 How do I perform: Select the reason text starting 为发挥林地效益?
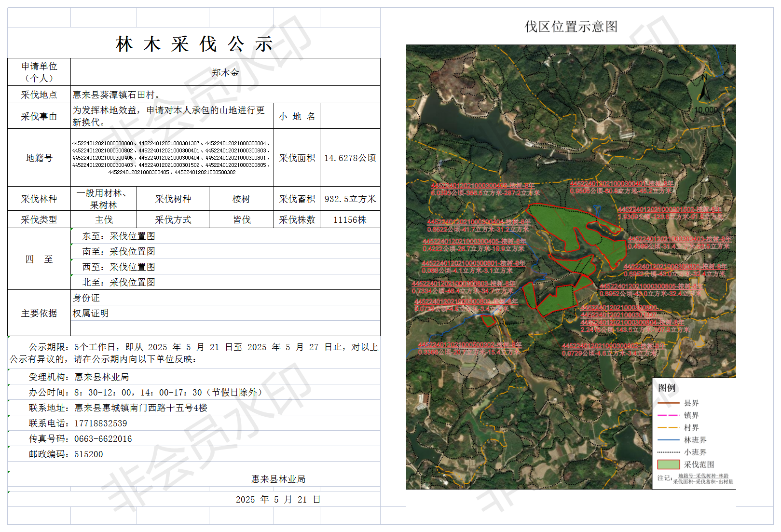172,116
